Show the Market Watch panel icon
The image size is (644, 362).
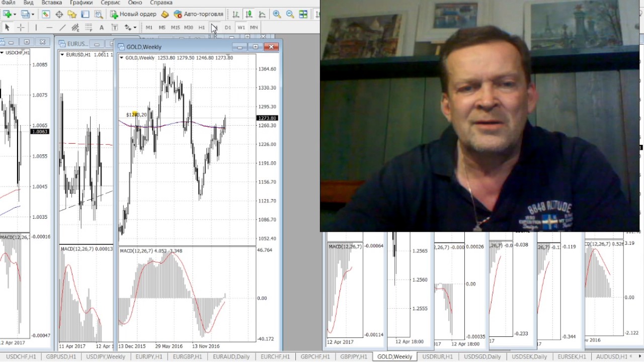coord(46,14)
